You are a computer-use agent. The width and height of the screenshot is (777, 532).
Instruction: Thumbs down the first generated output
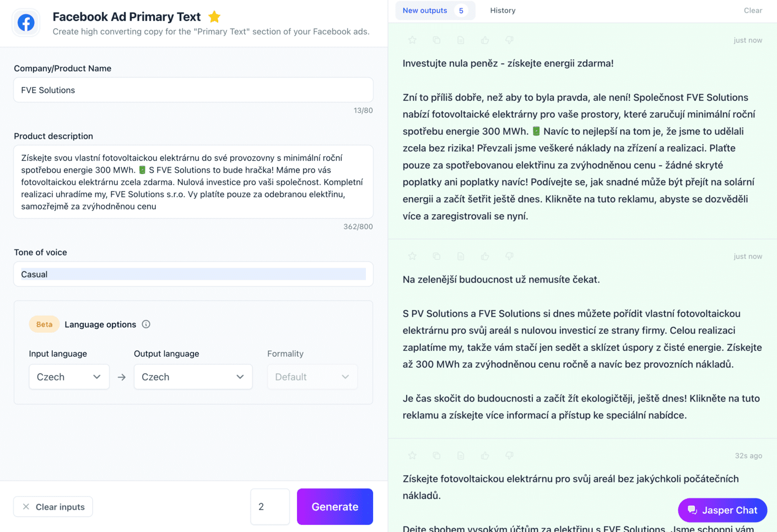tap(509, 40)
